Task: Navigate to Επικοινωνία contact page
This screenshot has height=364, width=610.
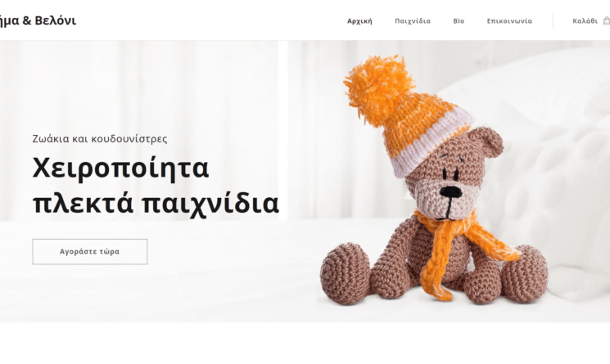Action: click(x=509, y=21)
